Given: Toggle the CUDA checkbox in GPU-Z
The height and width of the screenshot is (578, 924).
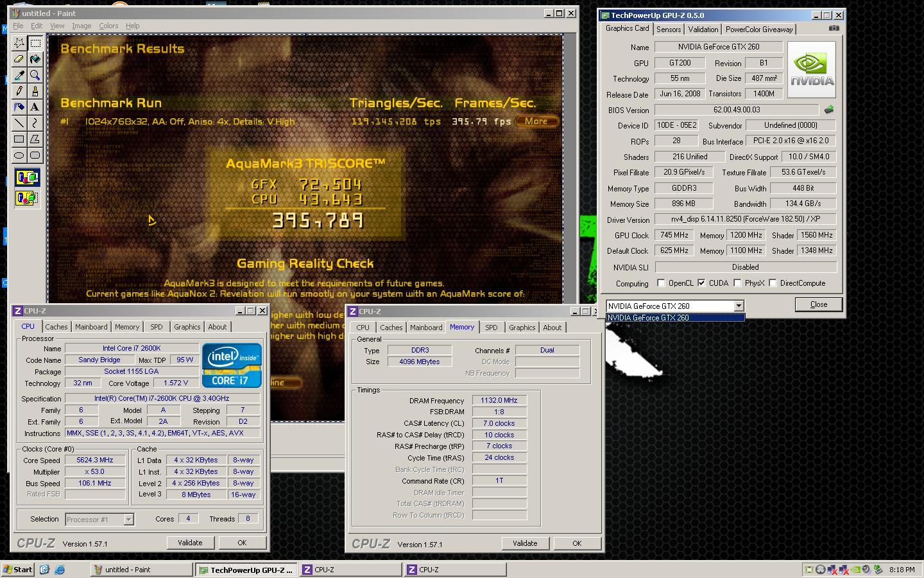Looking at the screenshot, I should pos(701,283).
